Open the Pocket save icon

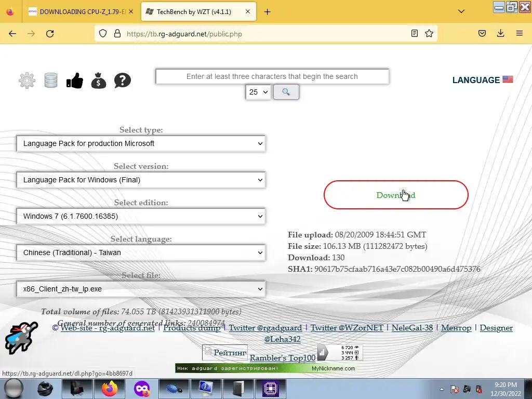click(x=482, y=33)
